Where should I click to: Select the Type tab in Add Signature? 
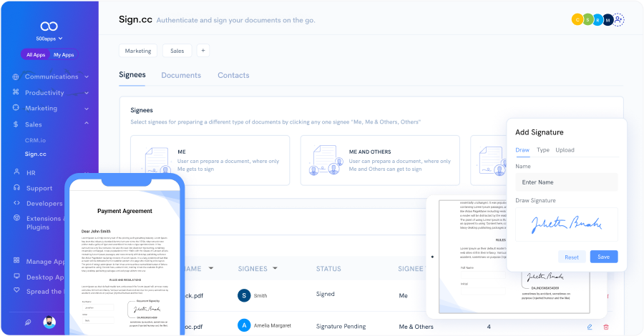tap(543, 150)
